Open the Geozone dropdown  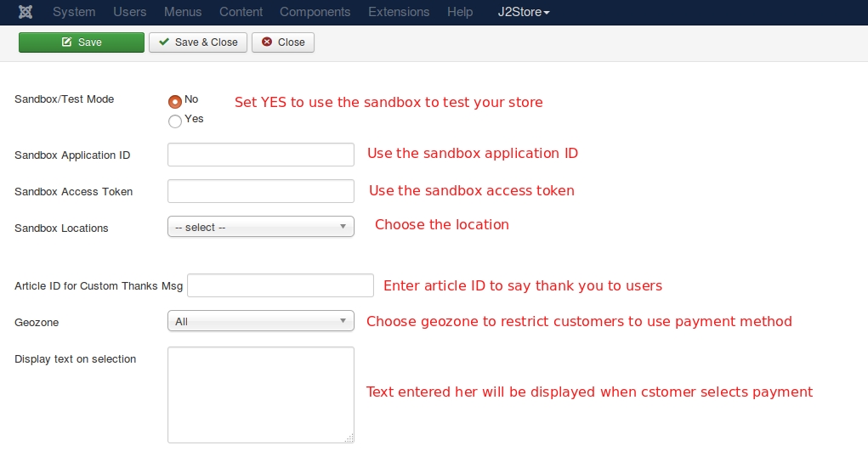pyautogui.click(x=261, y=321)
